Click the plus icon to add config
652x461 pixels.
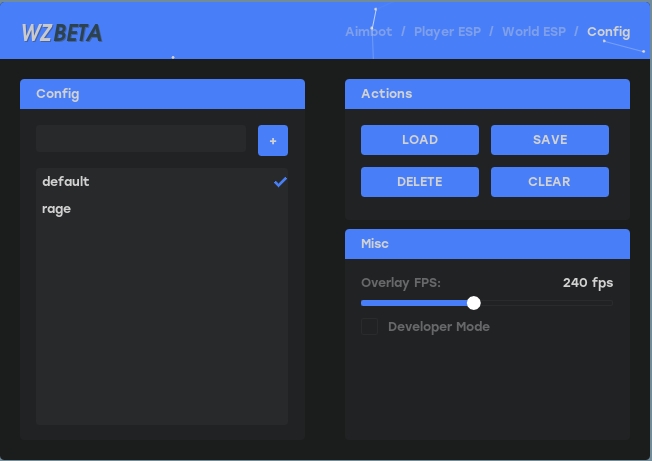tap(272, 141)
